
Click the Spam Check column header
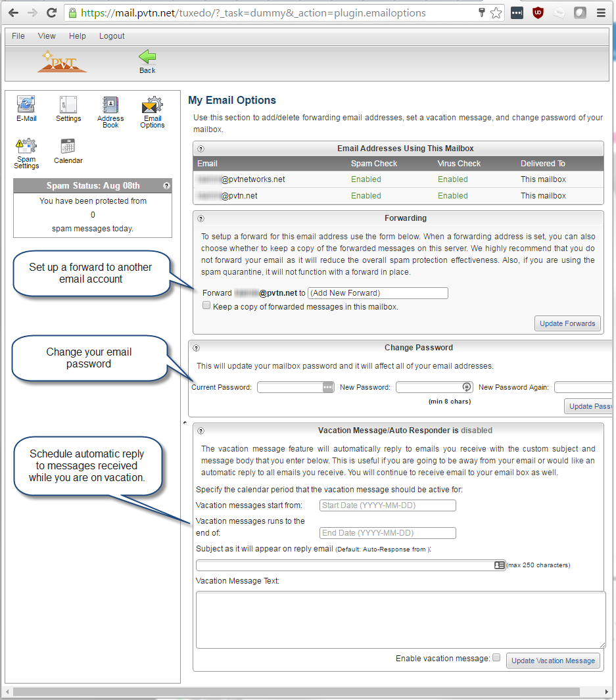coord(374,164)
